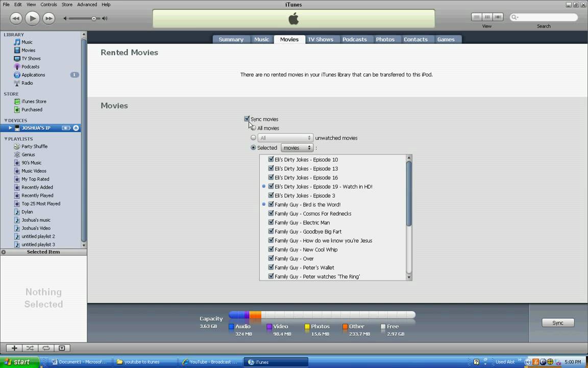588x368 pixels.
Task: Open Applications in the Library
Action: tap(33, 75)
